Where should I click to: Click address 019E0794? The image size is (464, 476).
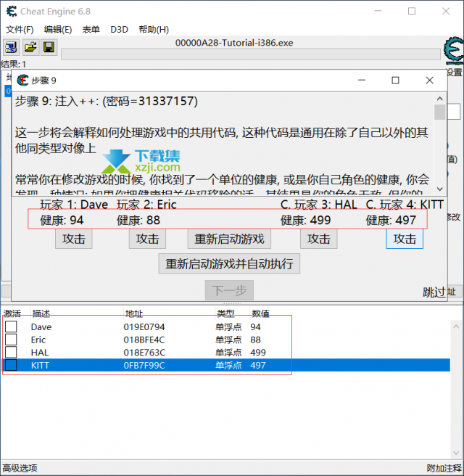pos(144,327)
